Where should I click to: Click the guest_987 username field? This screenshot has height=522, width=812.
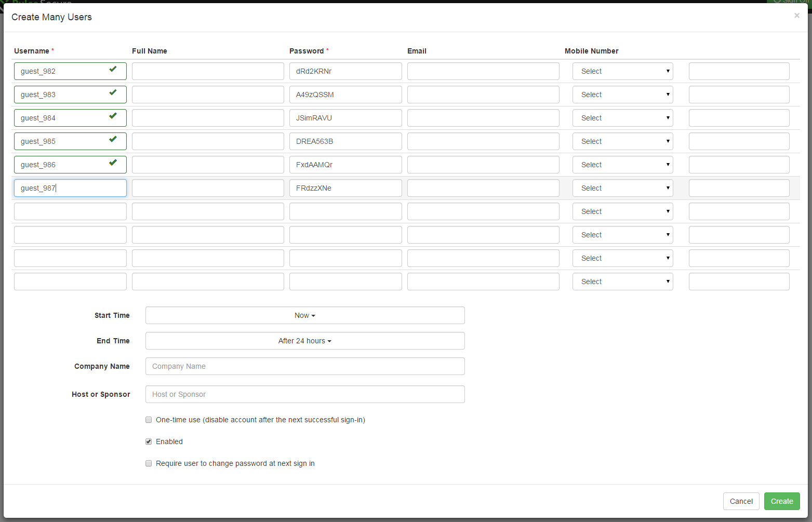tap(70, 188)
